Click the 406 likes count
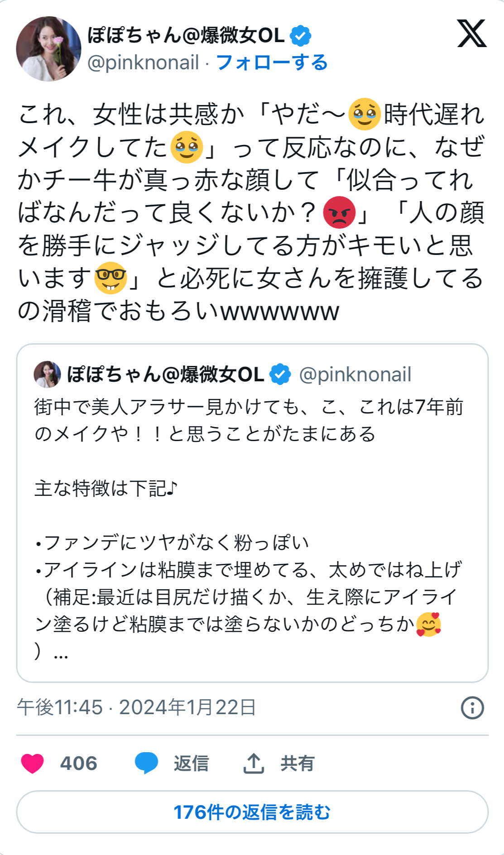504x855 pixels. (x=79, y=764)
